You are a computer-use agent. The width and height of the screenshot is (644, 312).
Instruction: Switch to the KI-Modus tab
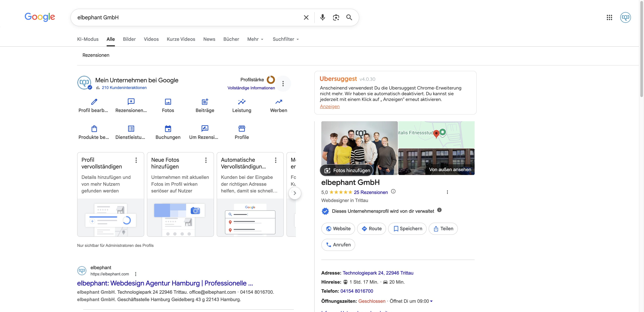pos(88,39)
